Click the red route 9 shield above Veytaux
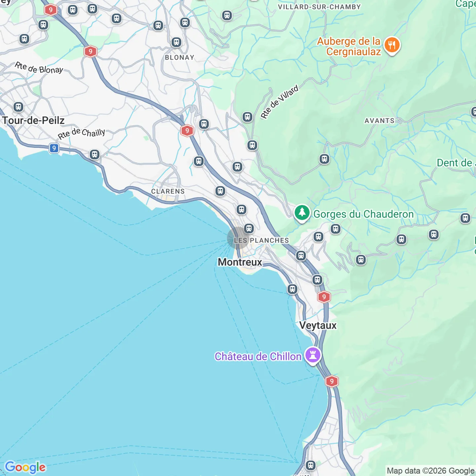This screenshot has height=476, width=476. tap(324, 297)
